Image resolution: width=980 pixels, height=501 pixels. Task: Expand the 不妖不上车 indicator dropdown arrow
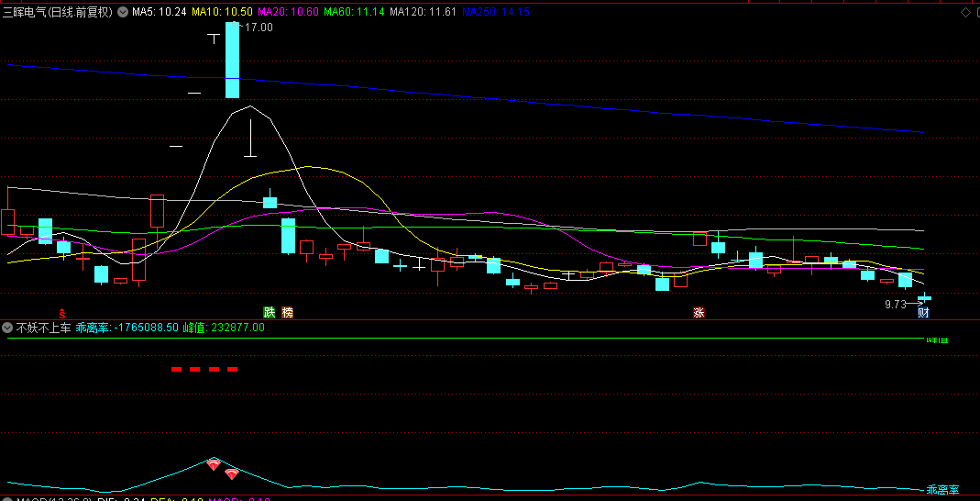pos(7,328)
